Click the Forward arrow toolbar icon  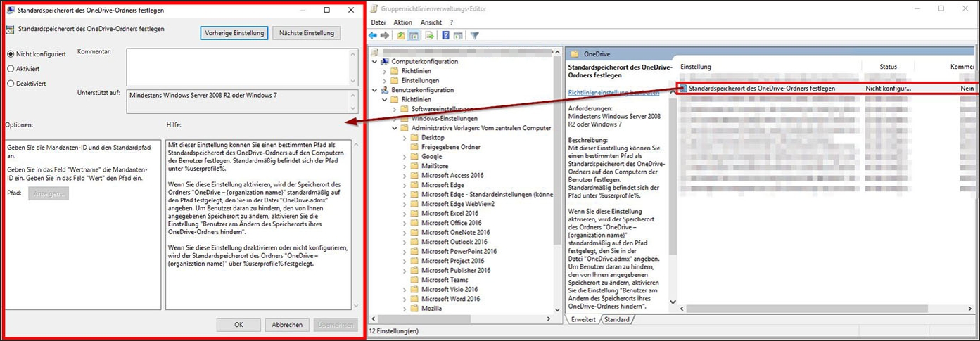point(385,36)
